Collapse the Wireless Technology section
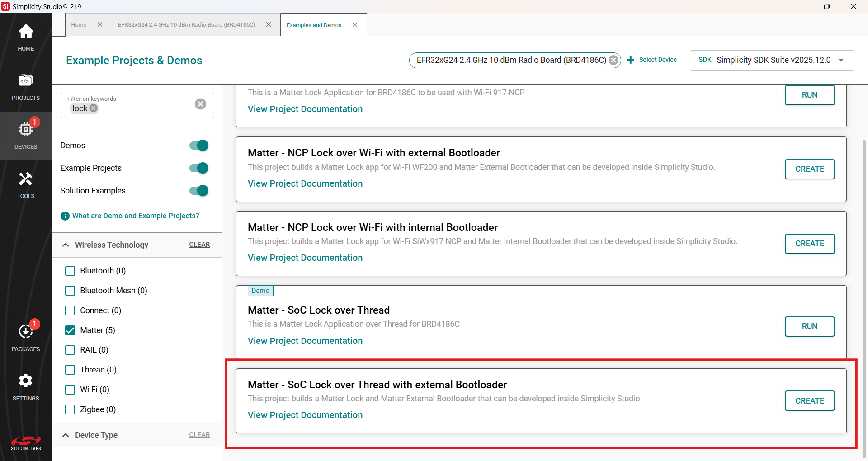The height and width of the screenshot is (461, 868). coord(66,245)
